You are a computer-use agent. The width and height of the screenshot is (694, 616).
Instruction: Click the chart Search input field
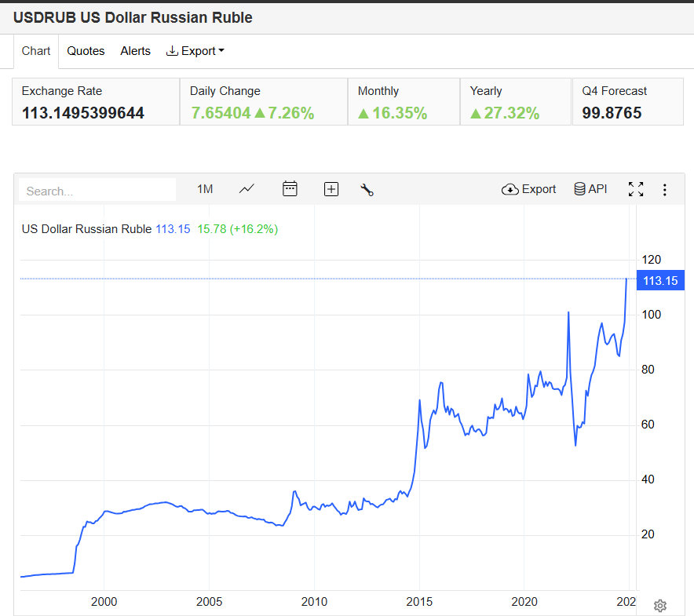click(x=97, y=190)
